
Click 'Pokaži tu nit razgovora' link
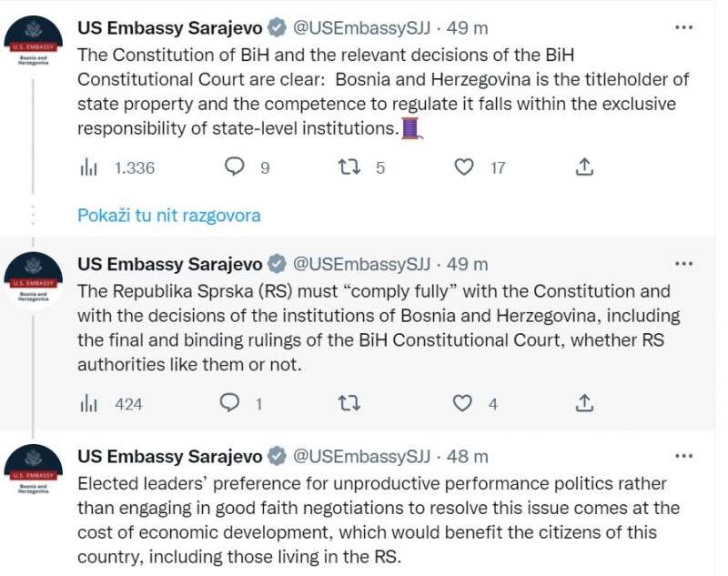pyautogui.click(x=169, y=216)
